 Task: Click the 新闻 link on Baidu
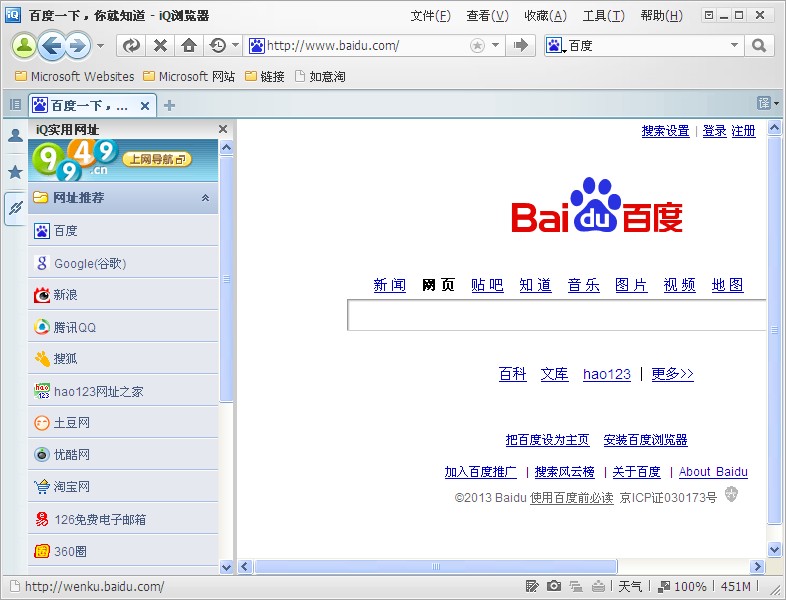[389, 285]
